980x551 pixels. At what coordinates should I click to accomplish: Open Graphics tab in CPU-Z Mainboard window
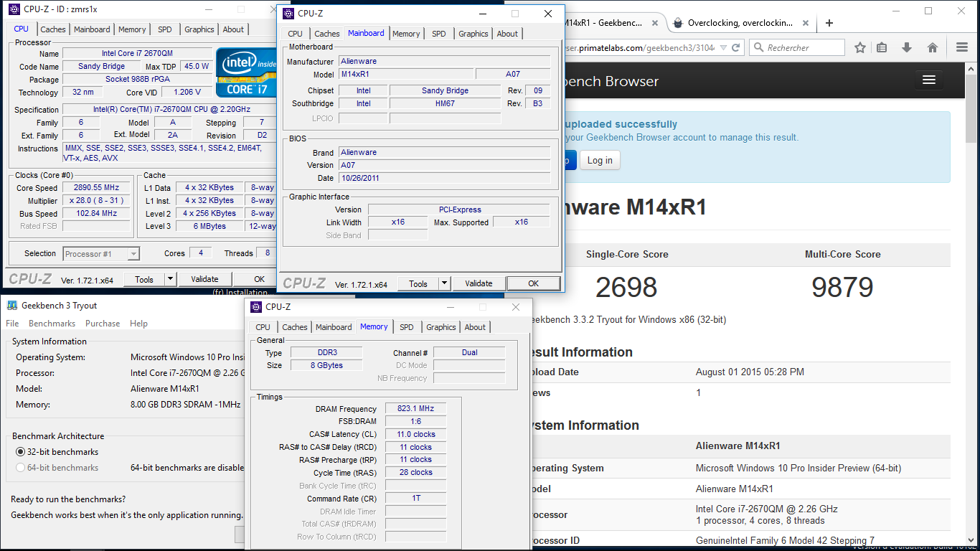pos(473,34)
